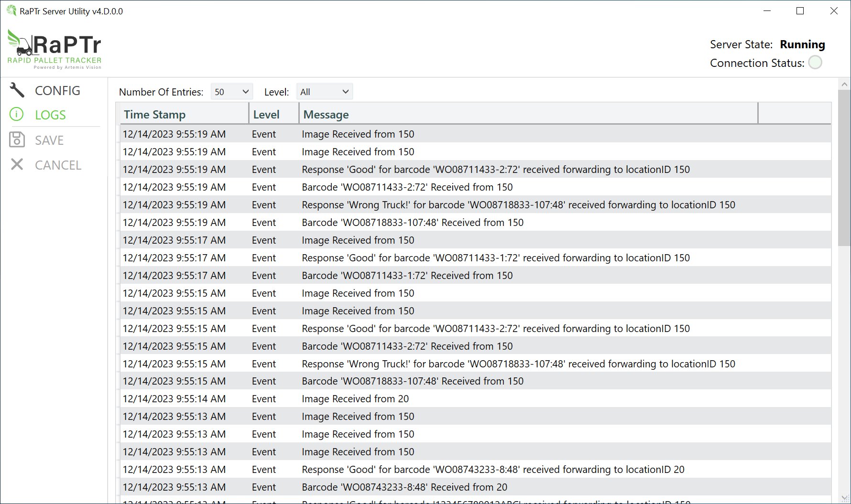Open the CONFIG section
Screen dimensions: 851x504
pos(57,91)
